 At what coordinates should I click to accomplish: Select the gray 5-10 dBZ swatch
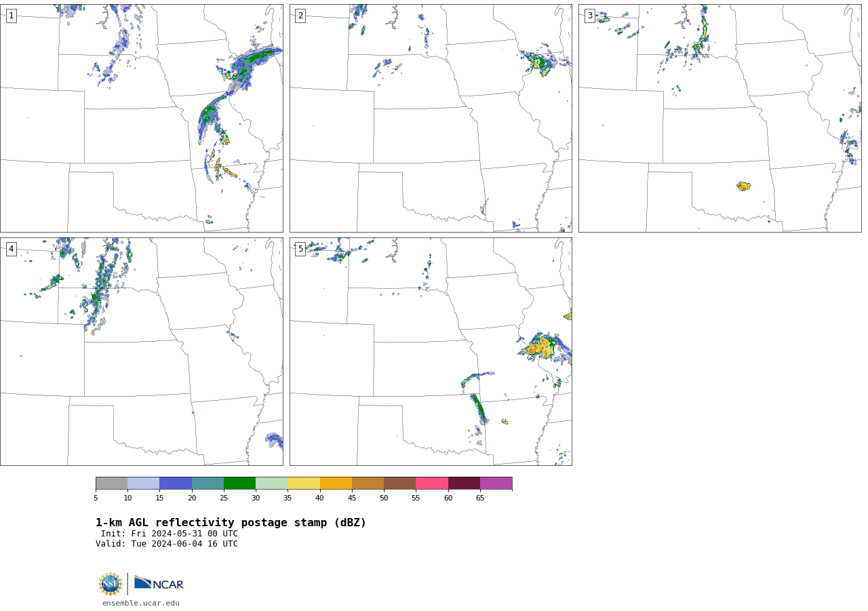[x=111, y=483]
